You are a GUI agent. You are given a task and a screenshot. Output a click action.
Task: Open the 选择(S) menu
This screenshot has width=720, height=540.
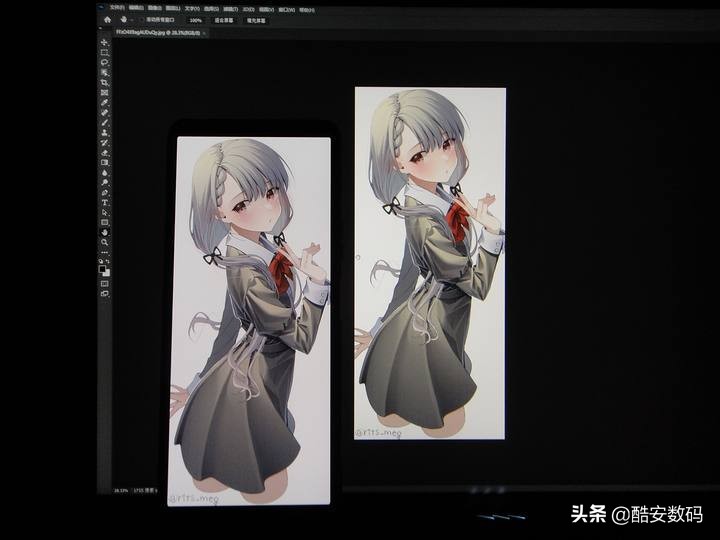(x=212, y=9)
